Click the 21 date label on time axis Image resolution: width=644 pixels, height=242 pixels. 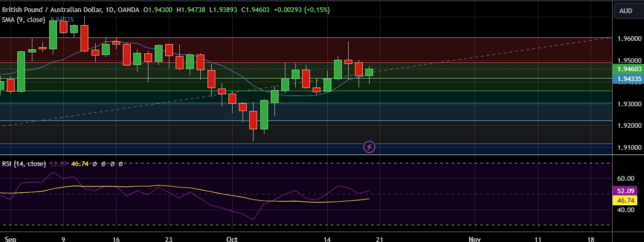(x=380, y=238)
